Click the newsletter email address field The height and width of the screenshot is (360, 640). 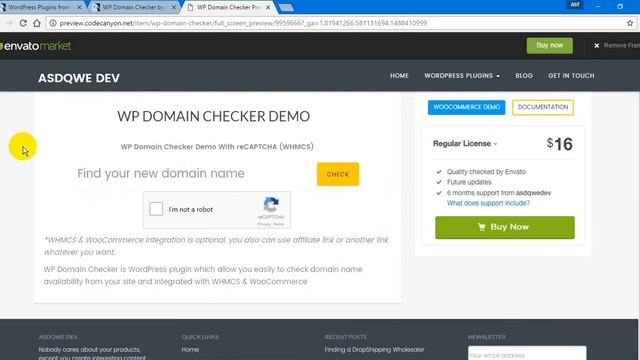tap(527, 354)
